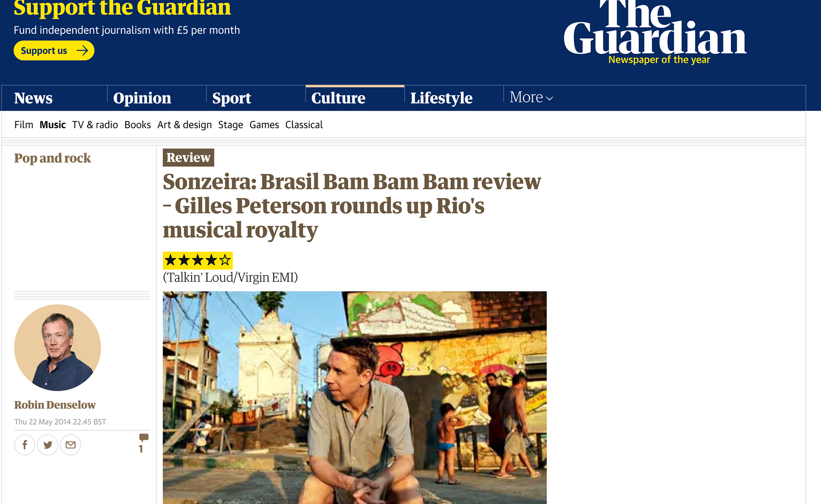Click the four-star rating graphic
821x504 pixels.
(x=198, y=260)
